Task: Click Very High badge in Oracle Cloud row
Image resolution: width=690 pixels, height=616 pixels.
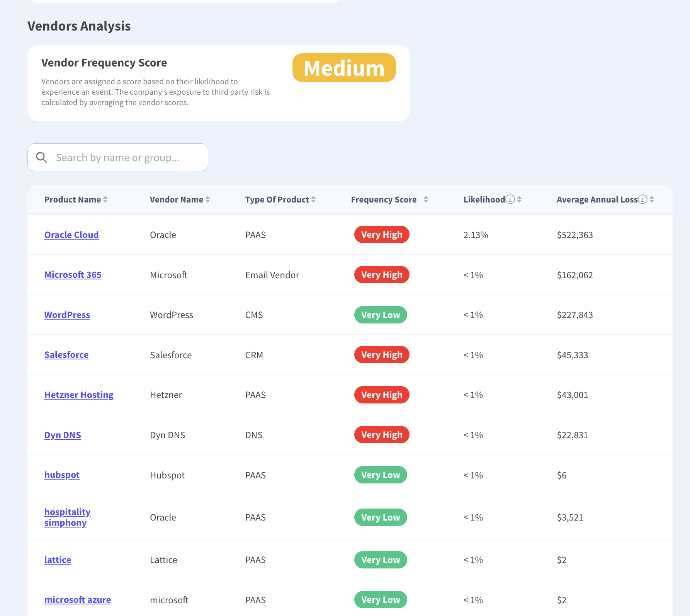Action: (x=382, y=235)
